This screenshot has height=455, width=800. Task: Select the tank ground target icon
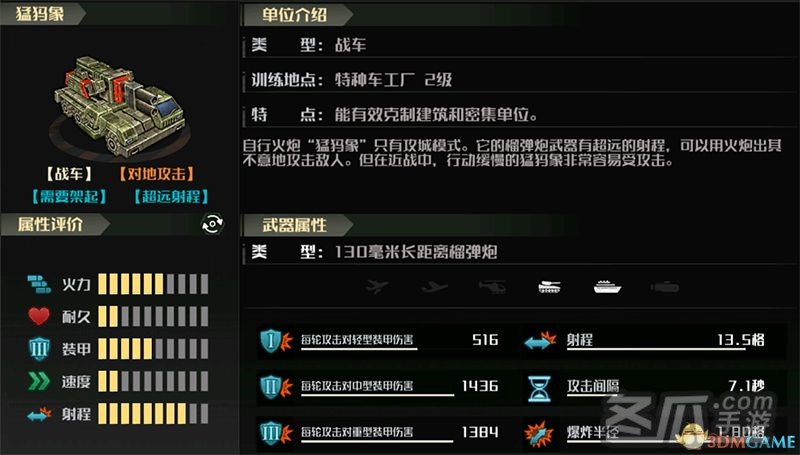549,287
